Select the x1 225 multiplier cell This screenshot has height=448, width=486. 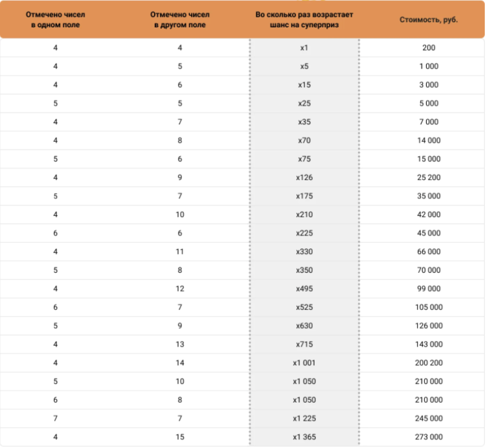304,419
